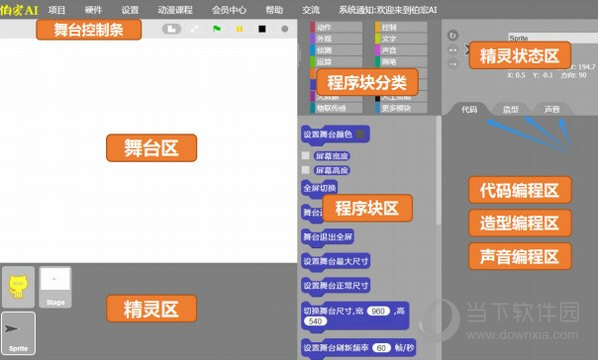Click the stage fullscreen arrows icon
598x360 pixels.
click(x=195, y=29)
